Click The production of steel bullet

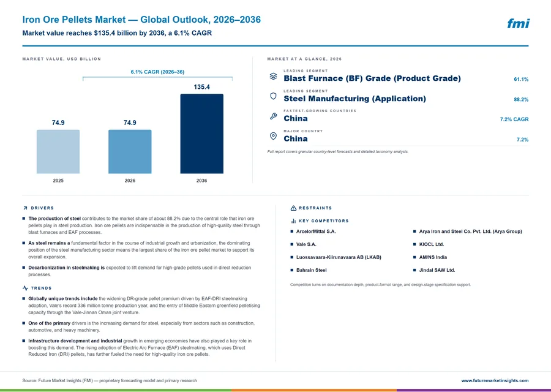144,225
